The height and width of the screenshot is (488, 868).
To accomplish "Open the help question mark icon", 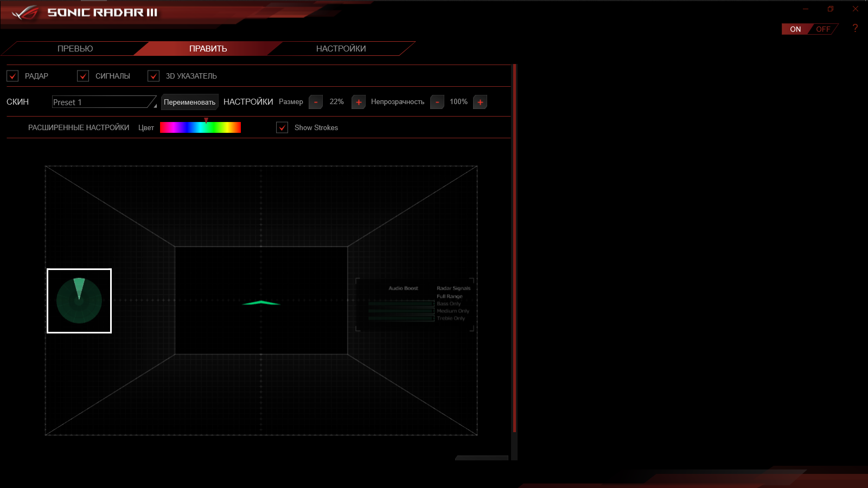I will click(855, 28).
